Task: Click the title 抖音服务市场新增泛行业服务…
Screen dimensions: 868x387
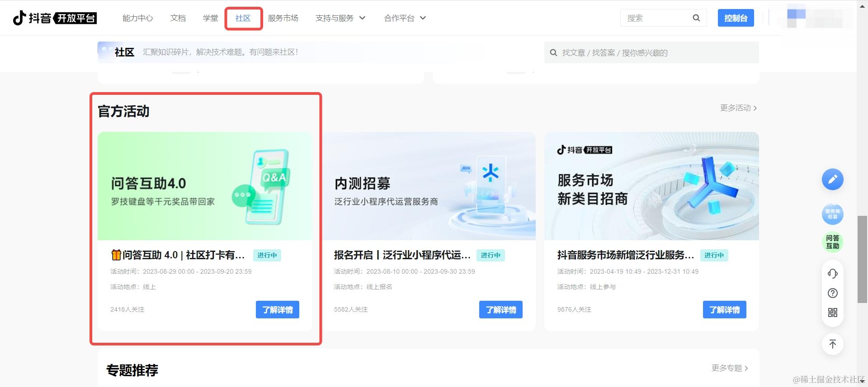Action: 625,255
